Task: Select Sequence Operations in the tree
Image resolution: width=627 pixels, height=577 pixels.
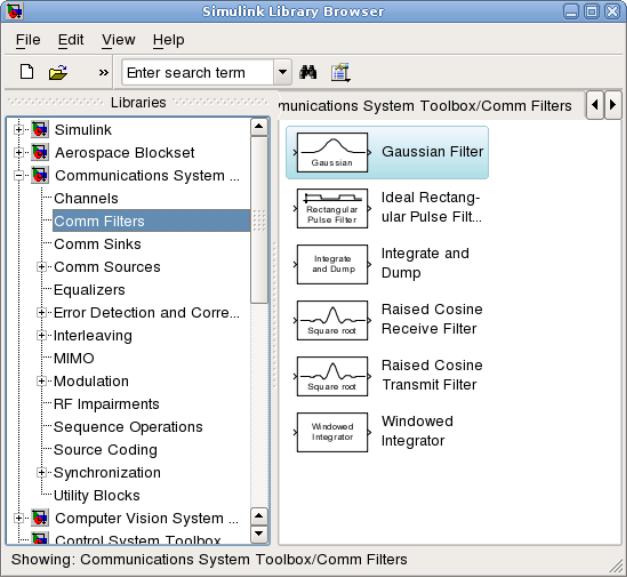Action: [128, 427]
